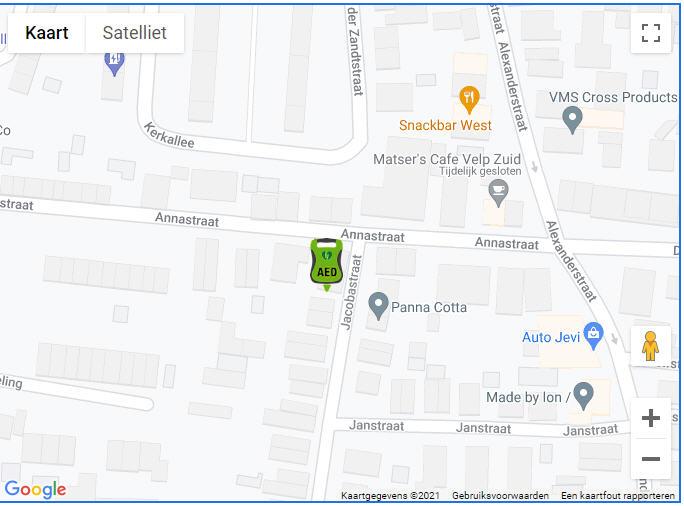This screenshot has height=506, width=684.
Task: Zoom out with the minus button
Action: pos(650,459)
